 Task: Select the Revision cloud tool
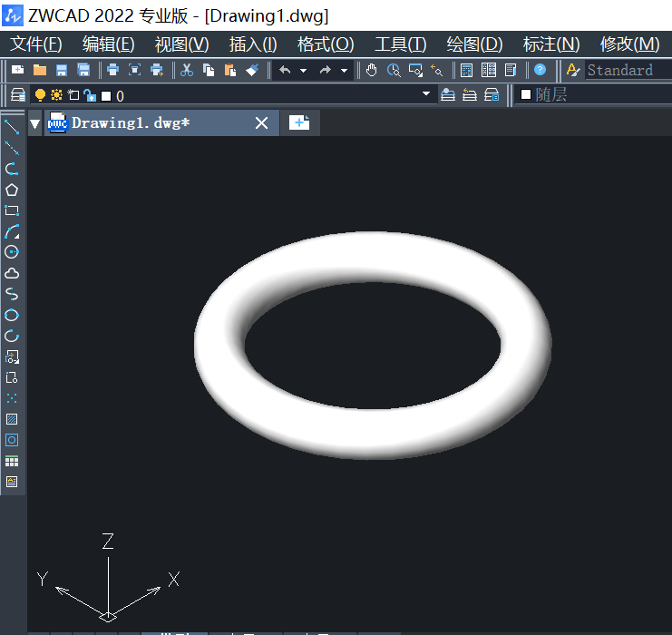pyautogui.click(x=12, y=273)
